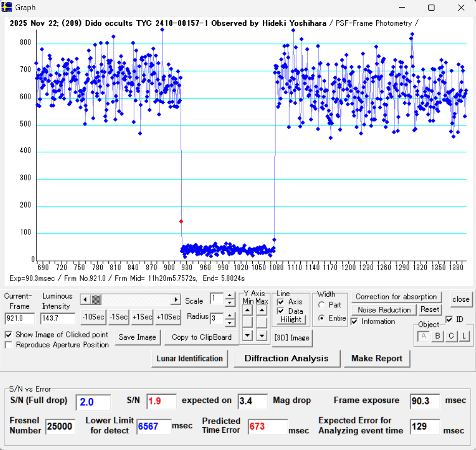This screenshot has width=476, height=450.
Task: Click right arrow of frame scrollbar
Action: [176, 300]
